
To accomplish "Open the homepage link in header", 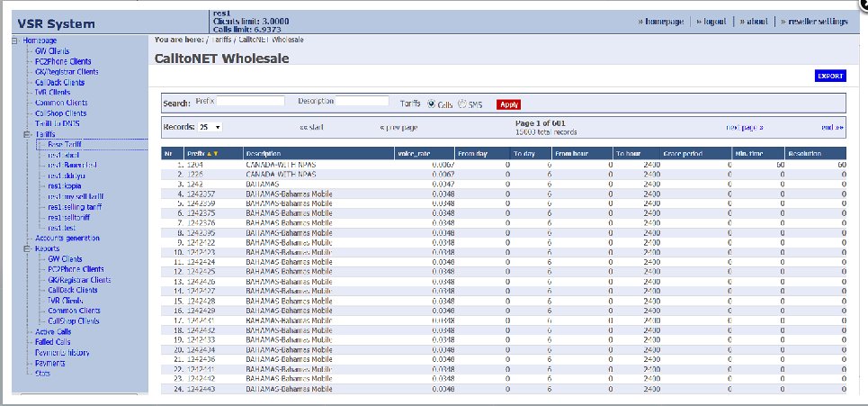I will tap(660, 22).
